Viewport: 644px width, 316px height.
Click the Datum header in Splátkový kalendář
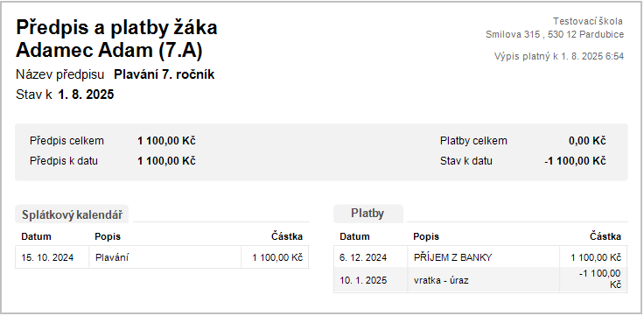(36, 236)
